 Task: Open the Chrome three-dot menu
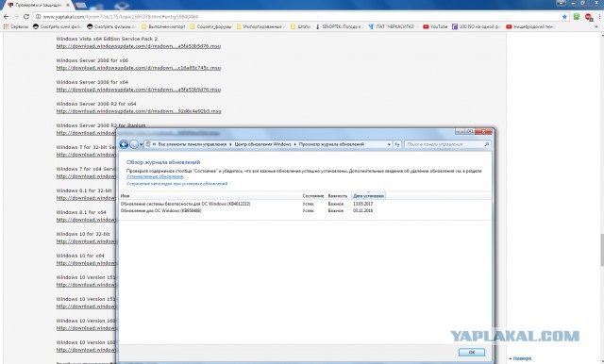pos(600,17)
